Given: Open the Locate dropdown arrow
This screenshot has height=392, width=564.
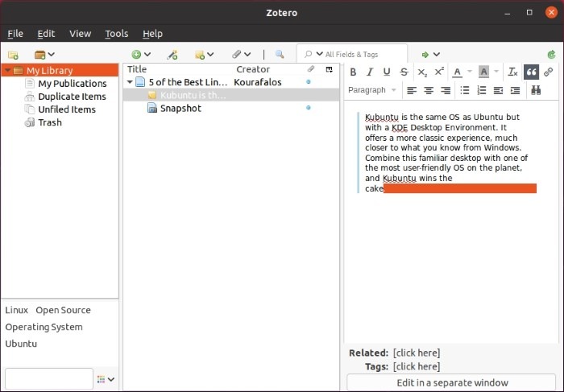Looking at the screenshot, I should 437,55.
